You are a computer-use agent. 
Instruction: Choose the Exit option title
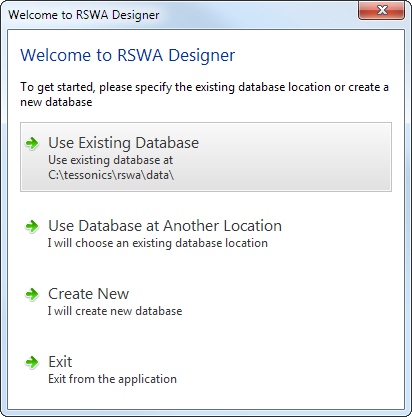pos(60,362)
